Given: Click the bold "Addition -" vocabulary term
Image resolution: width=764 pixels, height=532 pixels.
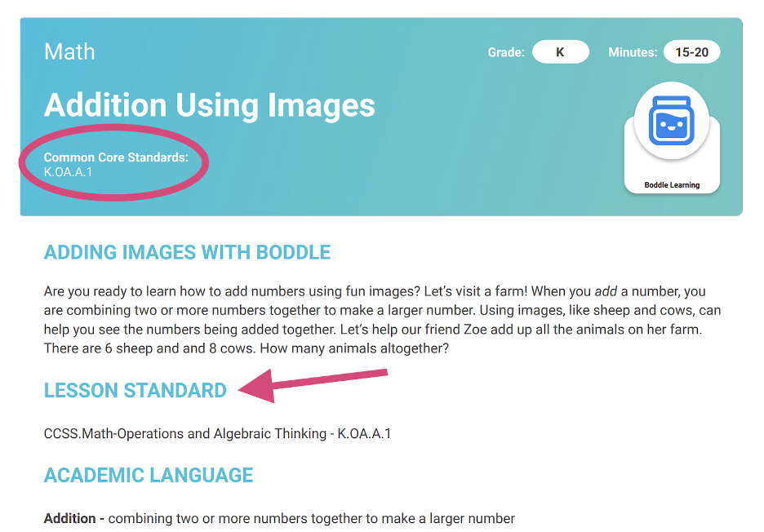Looking at the screenshot, I should click(x=73, y=519).
